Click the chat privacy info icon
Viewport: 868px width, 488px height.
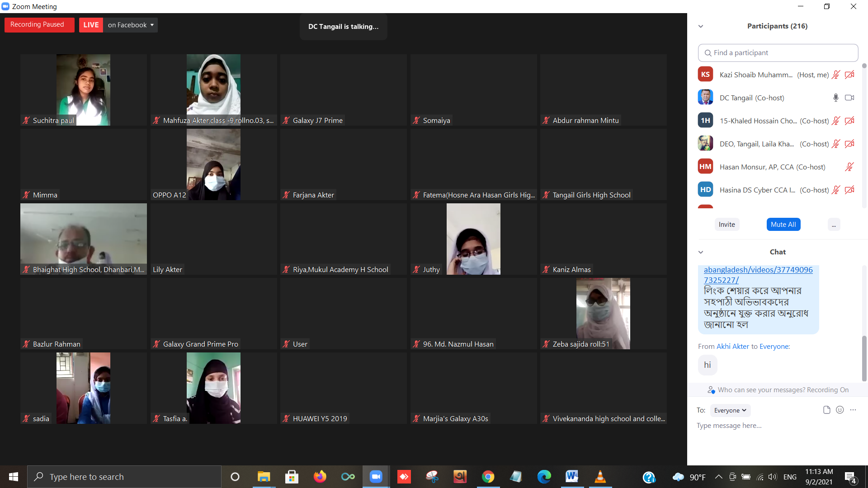tap(711, 390)
